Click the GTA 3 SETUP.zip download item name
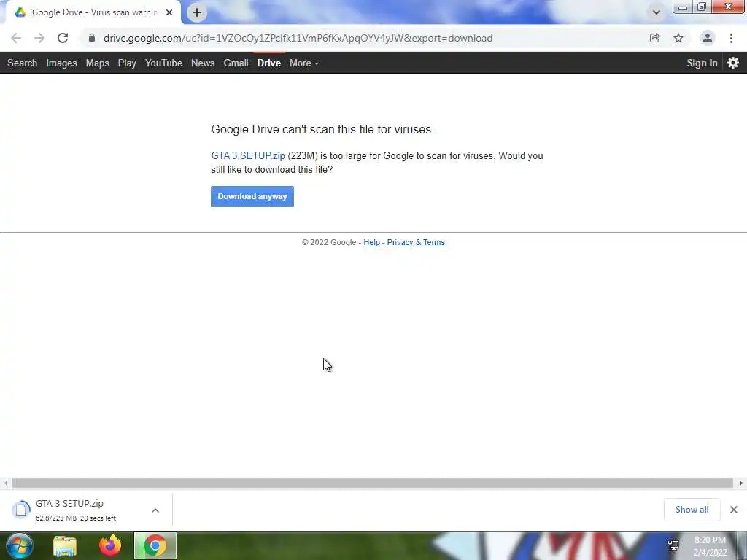 tap(69, 503)
